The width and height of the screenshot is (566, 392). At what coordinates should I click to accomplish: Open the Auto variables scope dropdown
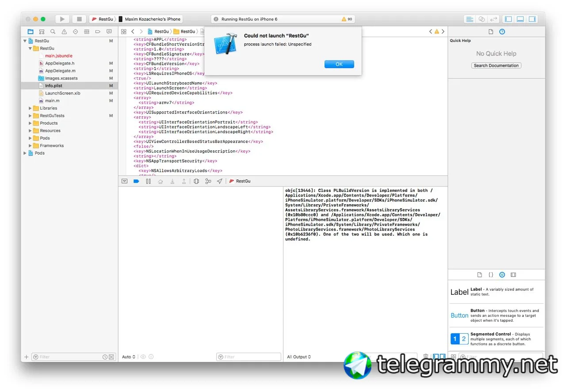coord(128,357)
